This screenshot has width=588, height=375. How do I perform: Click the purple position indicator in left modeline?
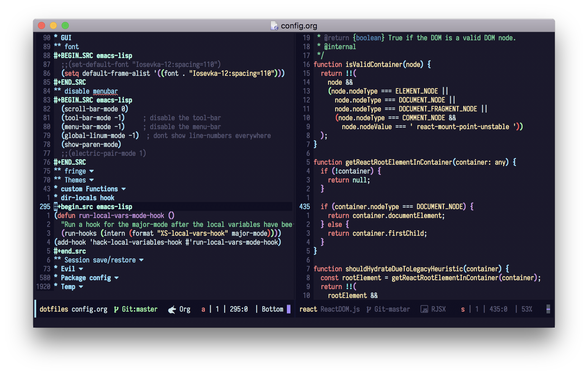pyautogui.click(x=289, y=309)
